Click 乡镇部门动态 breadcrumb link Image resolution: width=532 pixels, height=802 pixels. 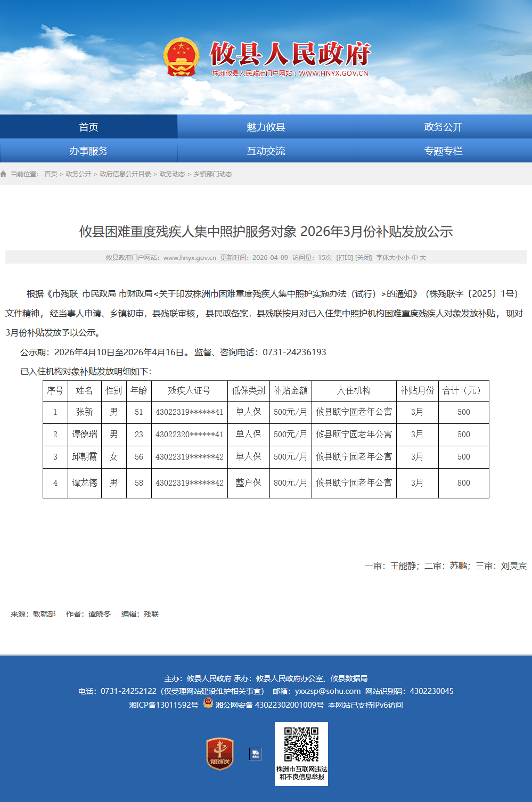212,174
